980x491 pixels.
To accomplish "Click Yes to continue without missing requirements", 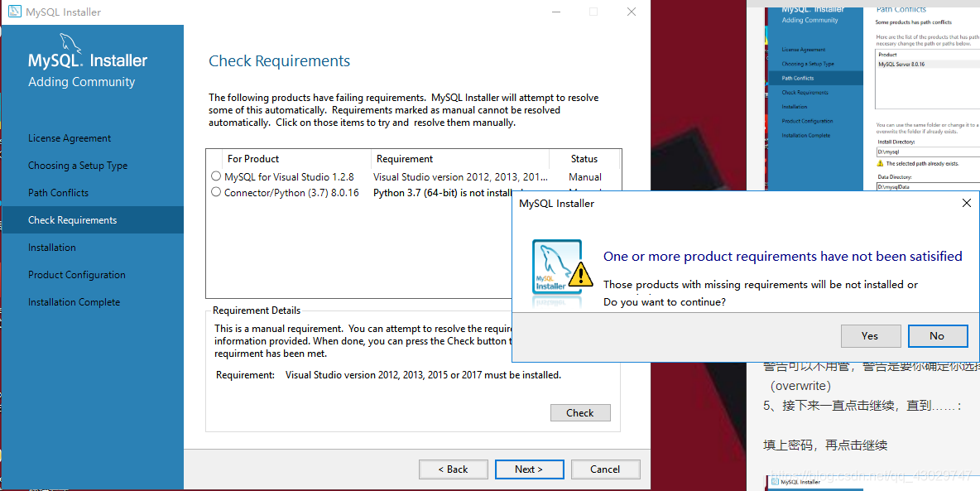I will coord(871,335).
